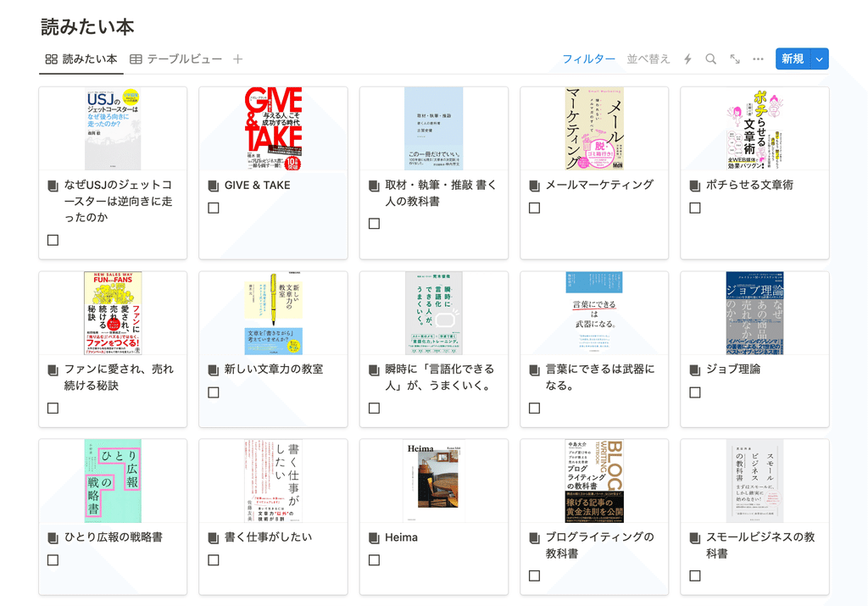Image resolution: width=868 pixels, height=606 pixels.
Task: Click the search magnifier icon
Action: coord(711,58)
